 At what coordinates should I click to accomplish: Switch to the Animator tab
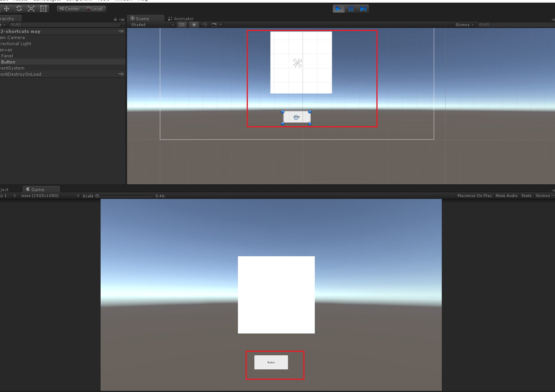click(181, 18)
